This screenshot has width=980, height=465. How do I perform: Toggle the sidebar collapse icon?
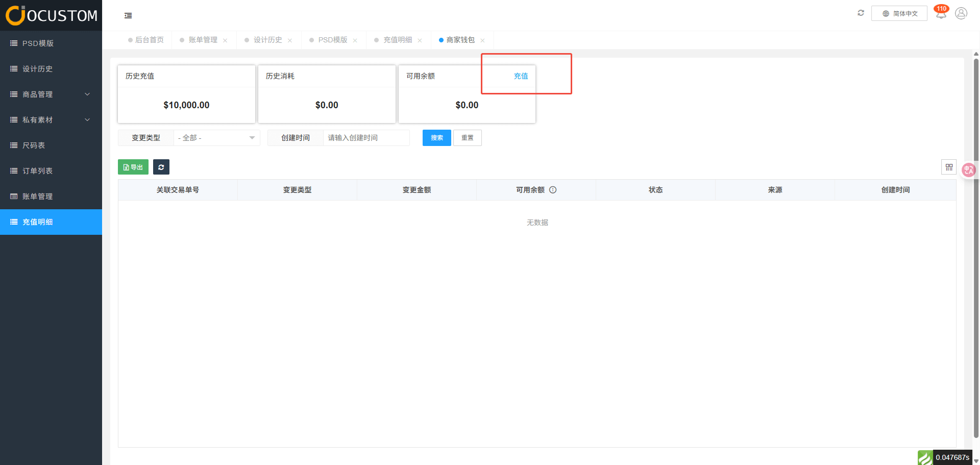click(128, 16)
